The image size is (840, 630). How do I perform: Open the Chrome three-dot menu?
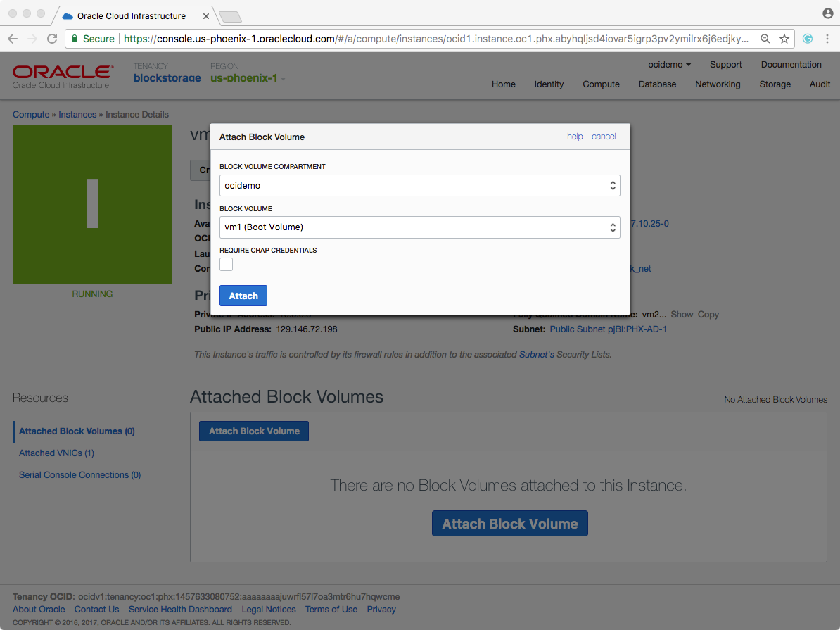(x=827, y=39)
